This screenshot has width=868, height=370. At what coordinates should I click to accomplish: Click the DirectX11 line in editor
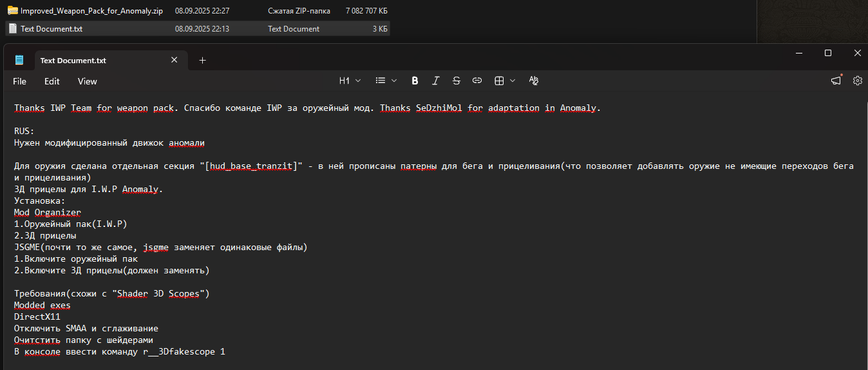click(37, 316)
